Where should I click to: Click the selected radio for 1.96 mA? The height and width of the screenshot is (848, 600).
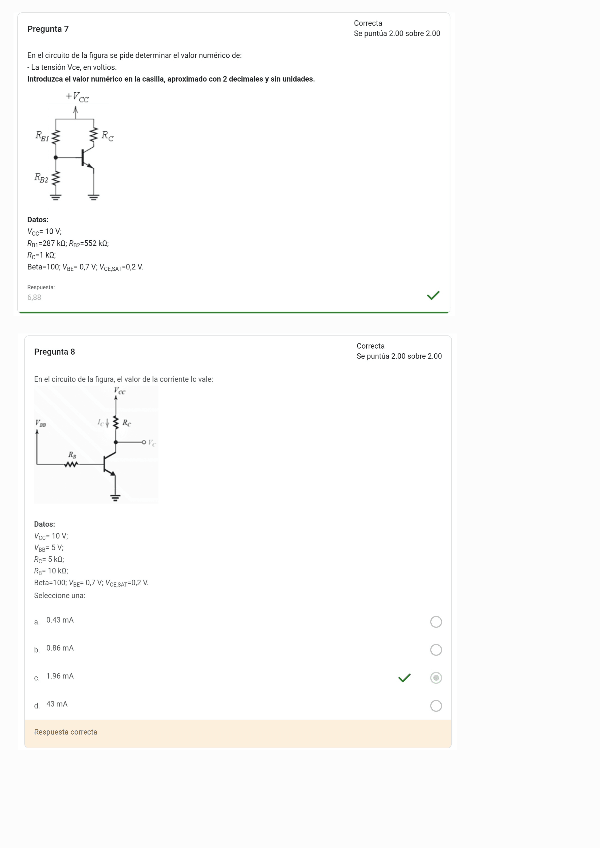[436, 677]
